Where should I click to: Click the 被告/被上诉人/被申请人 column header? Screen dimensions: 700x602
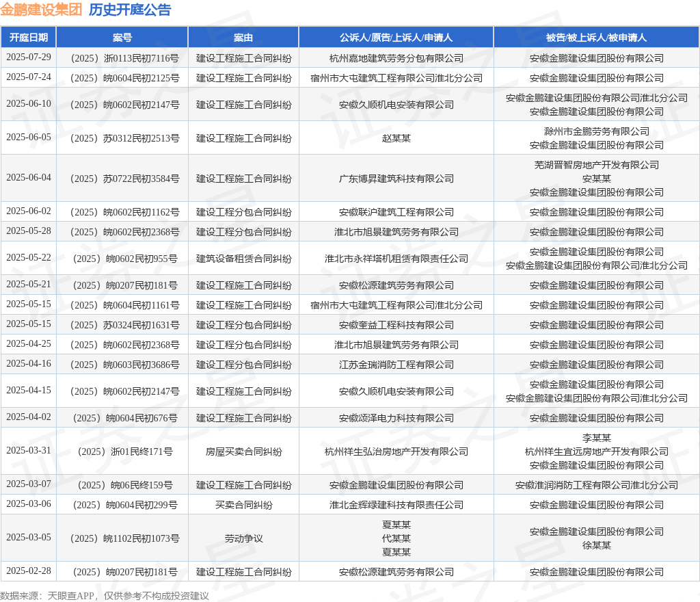pyautogui.click(x=596, y=38)
